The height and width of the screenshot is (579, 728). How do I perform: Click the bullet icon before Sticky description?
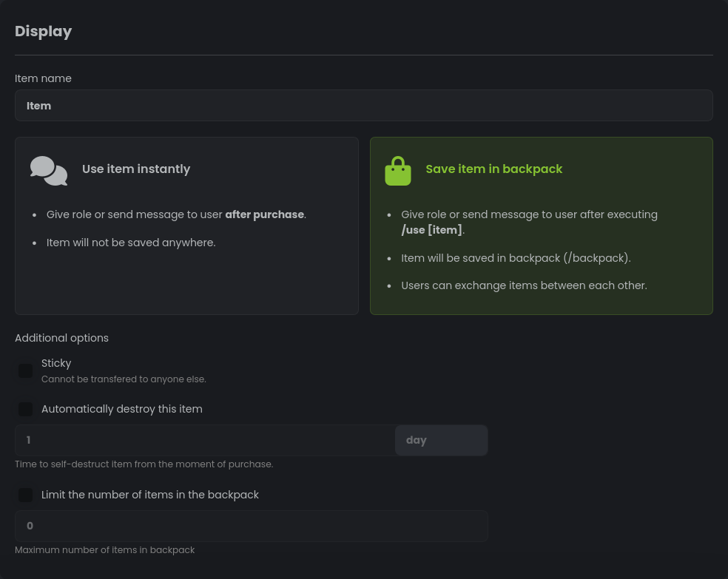pyautogui.click(x=26, y=370)
